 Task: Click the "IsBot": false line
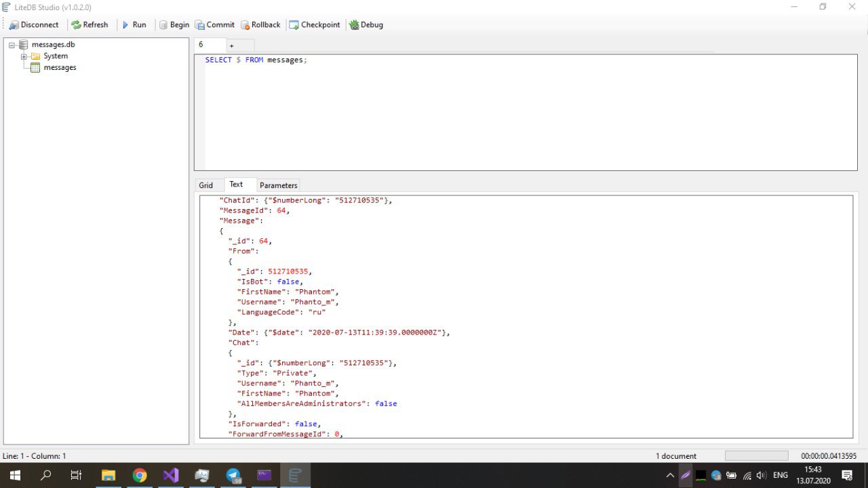270,282
